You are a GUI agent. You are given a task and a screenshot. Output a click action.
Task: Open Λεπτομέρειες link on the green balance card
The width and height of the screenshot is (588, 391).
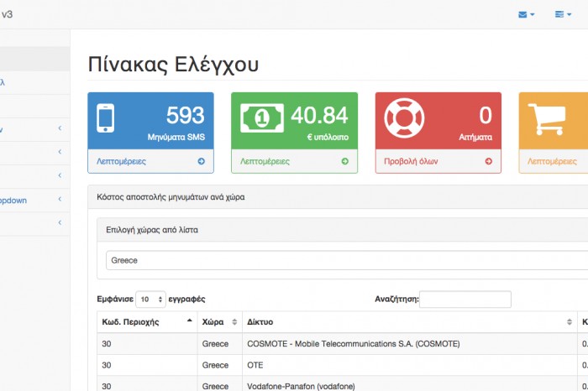point(265,161)
